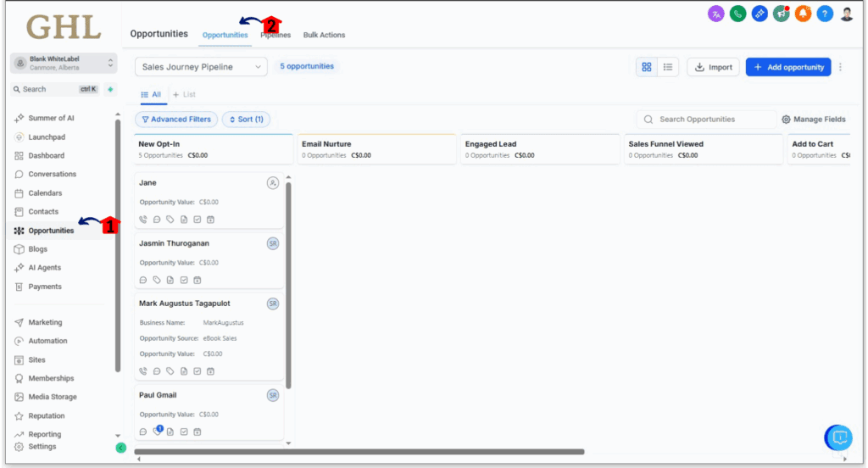Click the blue sparkle AI icon in top bar
The height and width of the screenshot is (468, 868).
point(759,14)
